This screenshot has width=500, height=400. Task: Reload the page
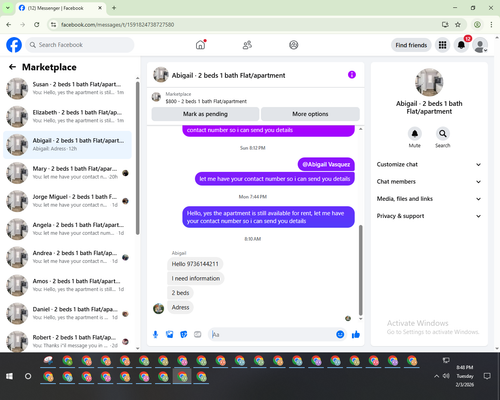[37, 25]
